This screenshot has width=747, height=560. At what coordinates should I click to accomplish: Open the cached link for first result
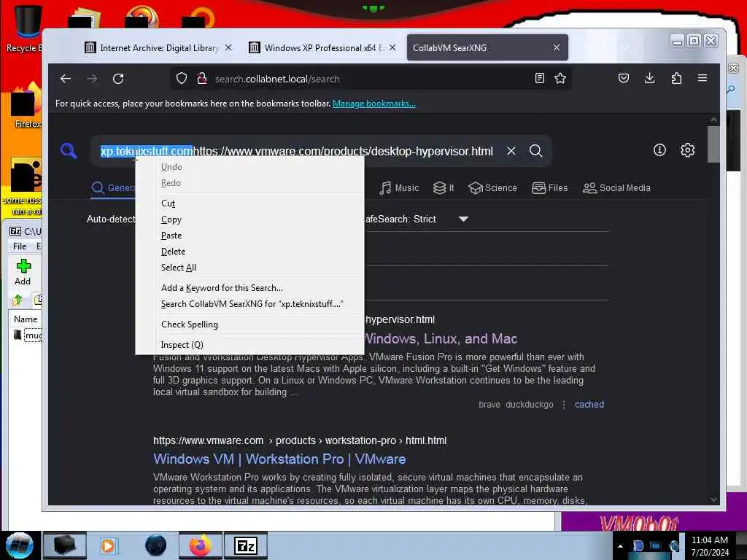pos(589,404)
